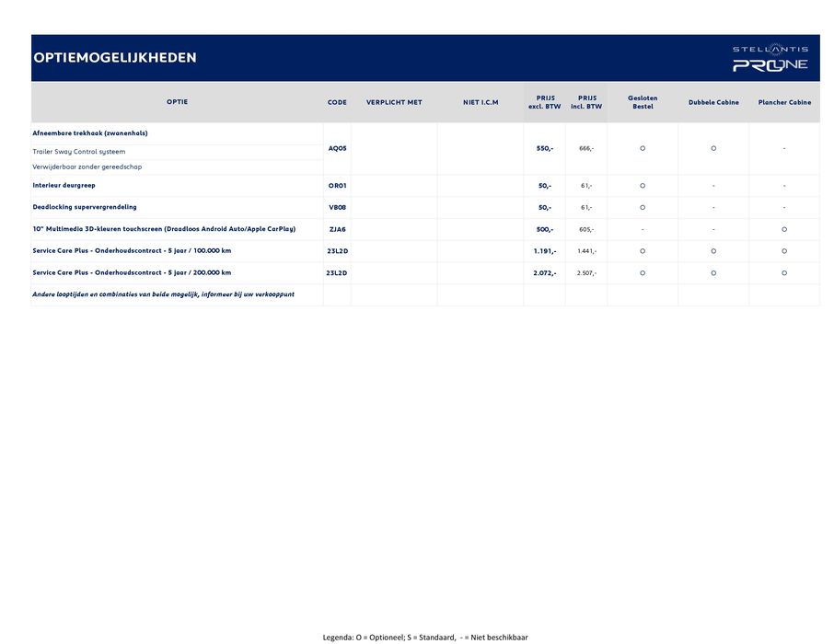Click the Dubbele Cabine optional circle for code AQ05
Screen dimensions: 834x644
[x=713, y=148]
